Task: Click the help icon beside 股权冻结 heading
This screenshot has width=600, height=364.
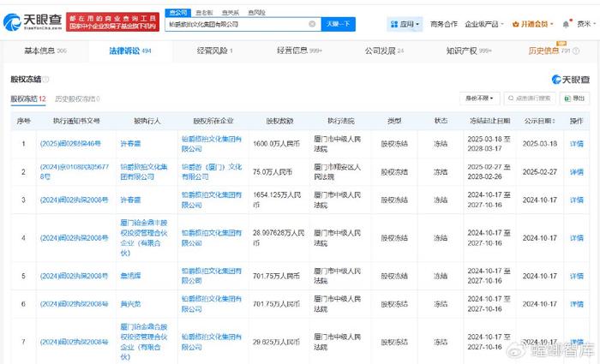Action: click(x=46, y=80)
